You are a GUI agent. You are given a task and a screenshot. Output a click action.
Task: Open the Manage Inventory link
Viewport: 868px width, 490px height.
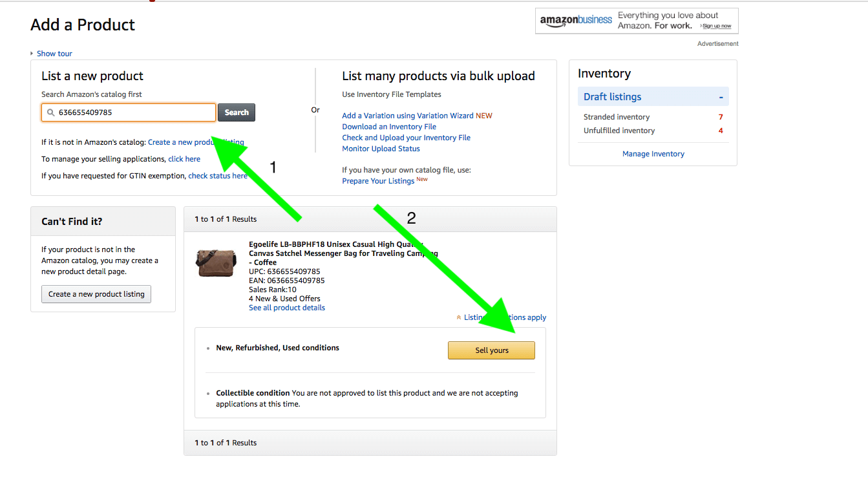pyautogui.click(x=653, y=154)
